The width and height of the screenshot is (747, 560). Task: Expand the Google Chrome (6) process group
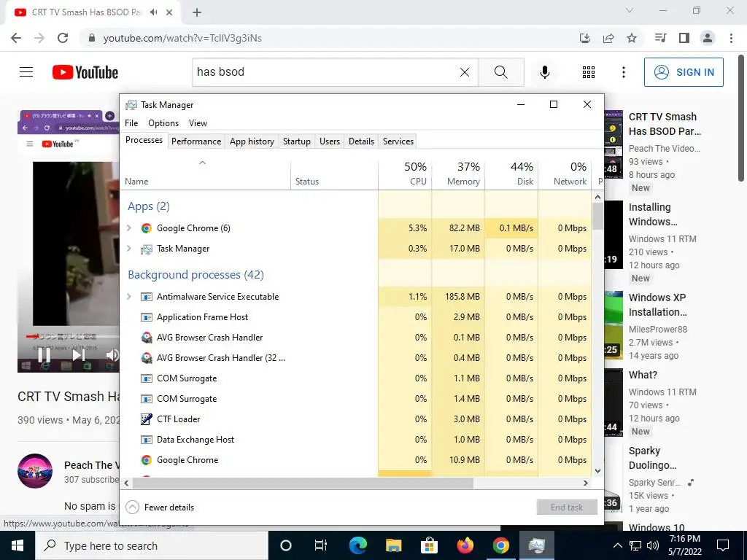coord(129,228)
